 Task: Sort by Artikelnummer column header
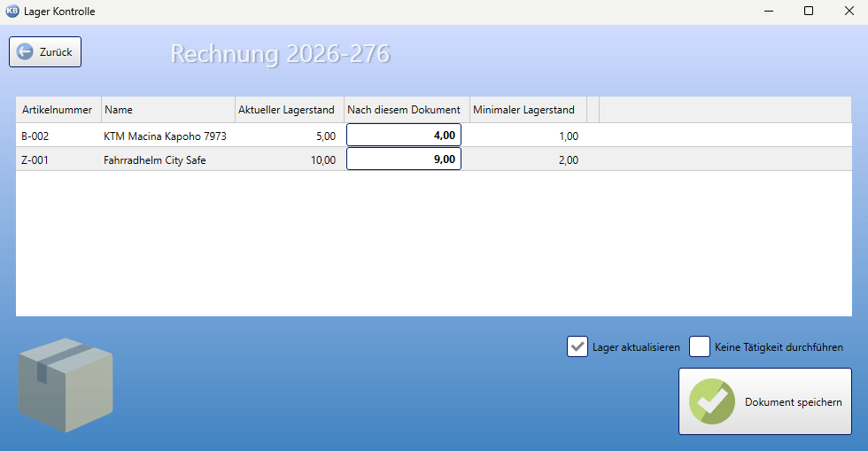tap(58, 110)
